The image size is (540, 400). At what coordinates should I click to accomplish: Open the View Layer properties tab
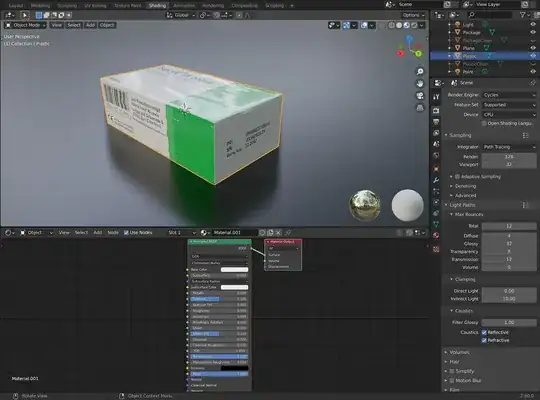[x=436, y=133]
